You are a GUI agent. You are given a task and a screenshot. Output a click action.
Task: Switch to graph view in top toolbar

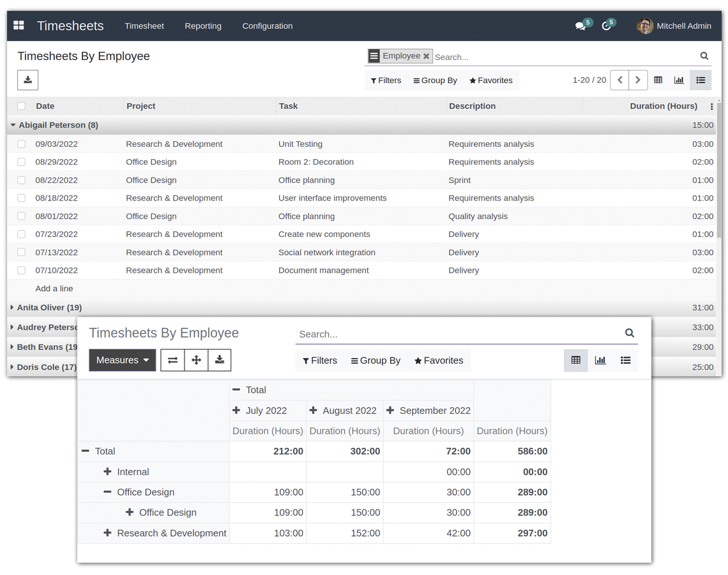(679, 80)
